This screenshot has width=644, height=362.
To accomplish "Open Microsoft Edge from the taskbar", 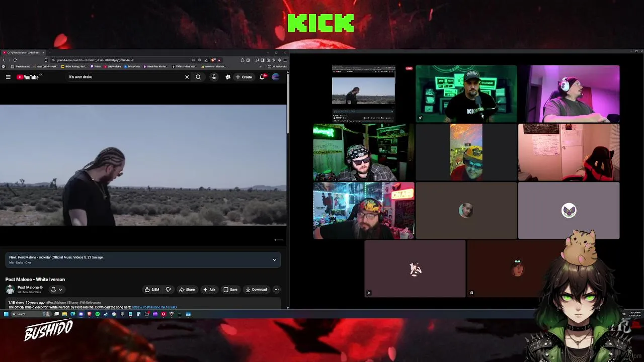I will (x=72, y=314).
